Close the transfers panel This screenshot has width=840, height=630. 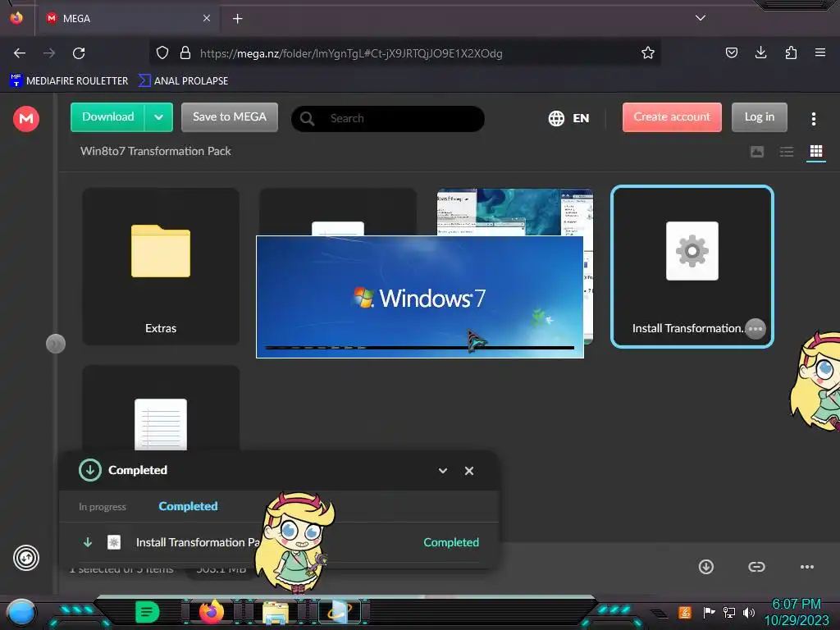[x=468, y=471]
